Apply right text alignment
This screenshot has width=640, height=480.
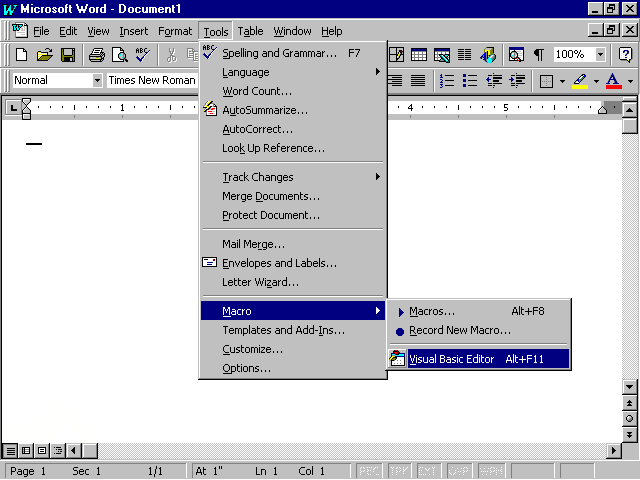tap(395, 80)
